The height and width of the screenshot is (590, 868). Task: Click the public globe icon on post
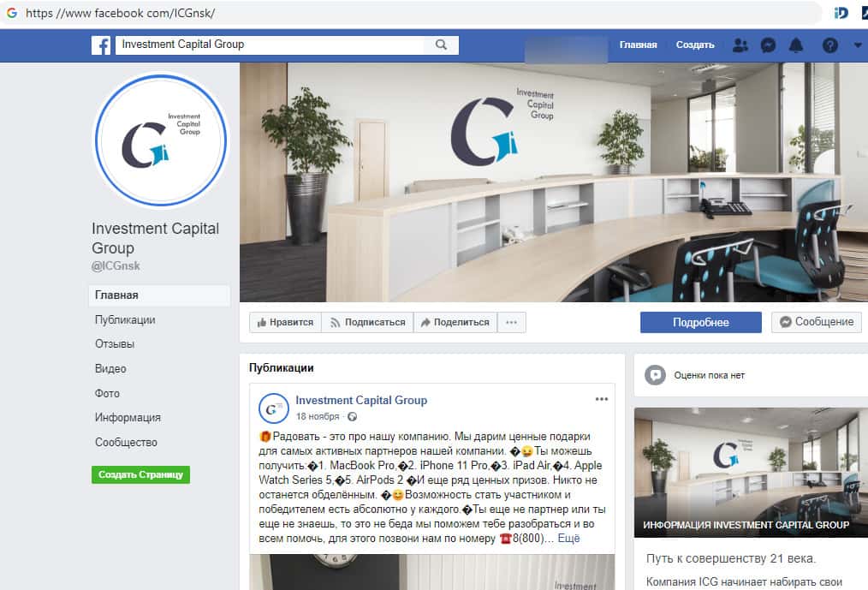(x=352, y=417)
